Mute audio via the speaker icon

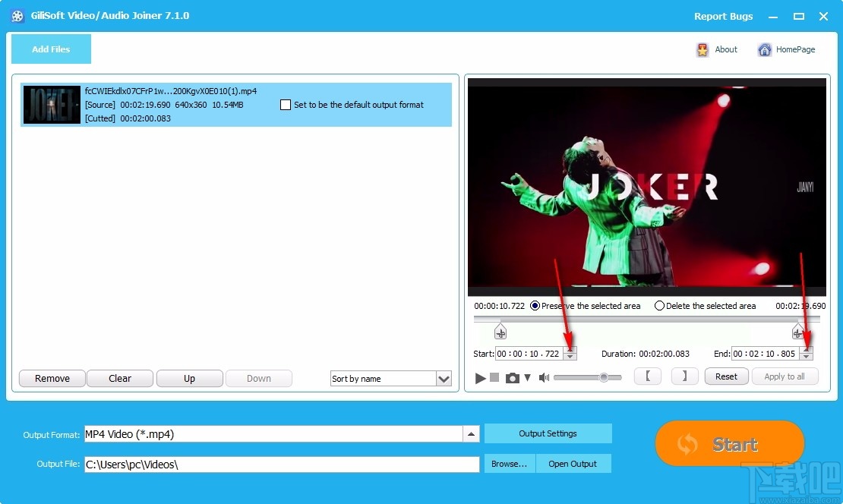click(544, 377)
